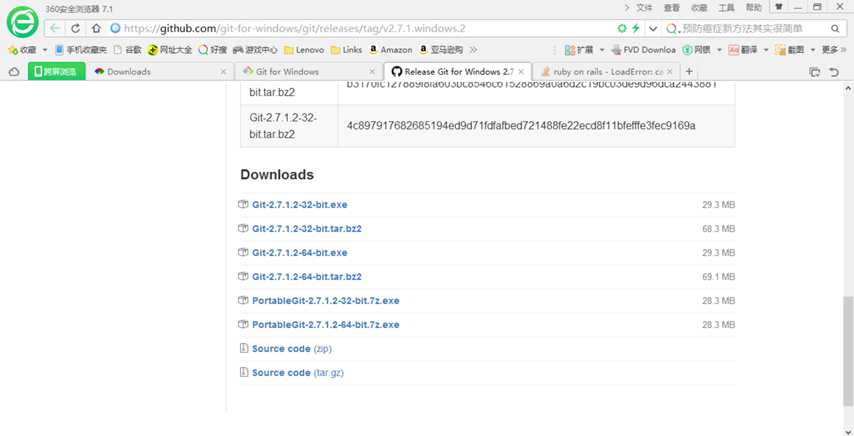This screenshot has width=854, height=436.
Task: Click the 截图 screenshot extension
Action: [x=790, y=50]
